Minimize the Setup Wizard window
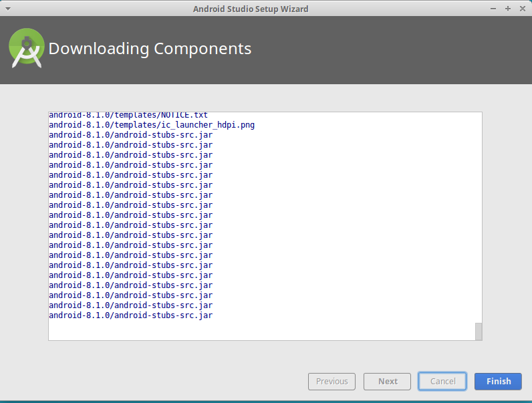The width and height of the screenshot is (532, 403). 493,9
